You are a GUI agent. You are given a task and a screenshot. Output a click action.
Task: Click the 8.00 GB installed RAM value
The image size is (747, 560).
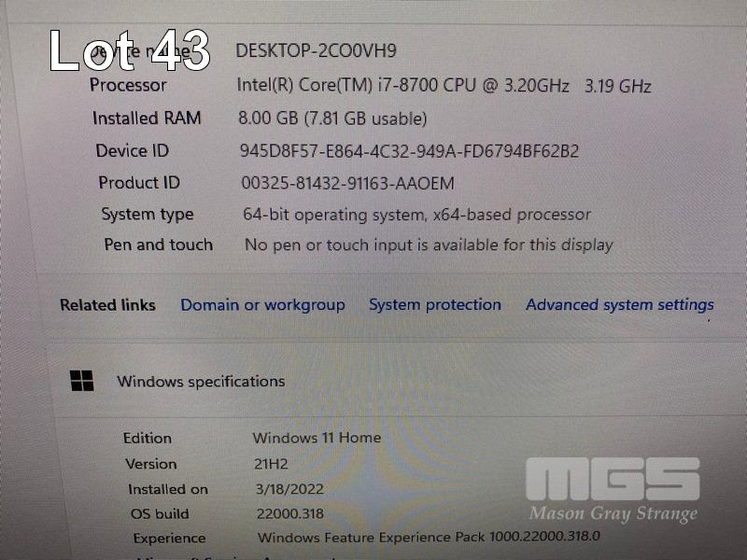click(x=332, y=119)
